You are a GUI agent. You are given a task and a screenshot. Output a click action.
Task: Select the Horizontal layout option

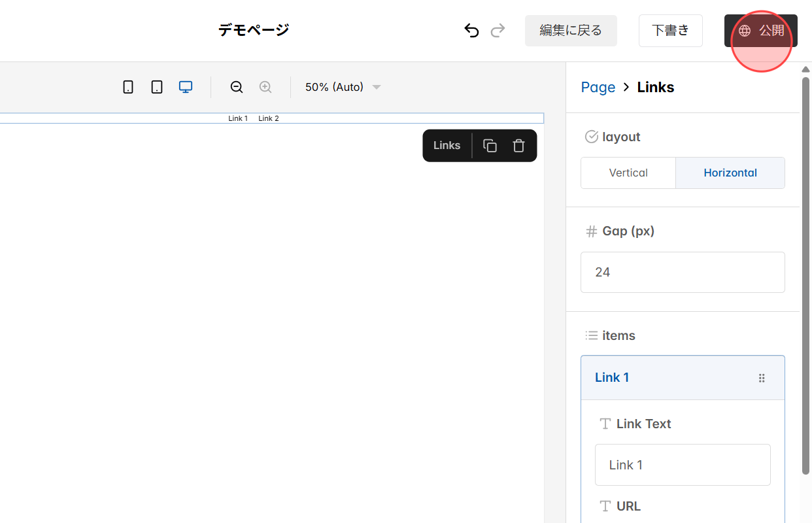730,173
